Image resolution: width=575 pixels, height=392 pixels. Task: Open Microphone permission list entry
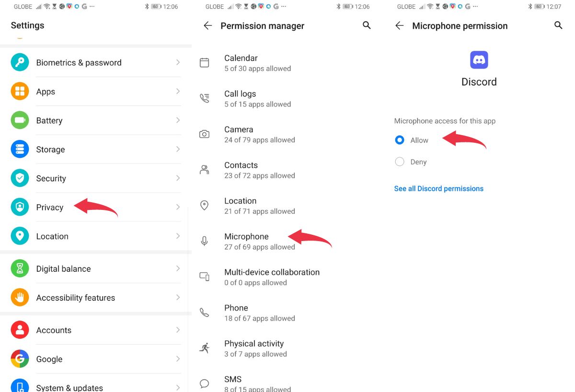247,241
